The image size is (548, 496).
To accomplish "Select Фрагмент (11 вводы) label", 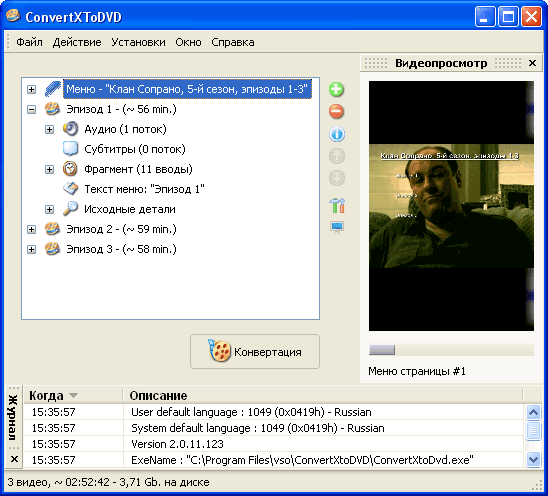I will pyautogui.click(x=138, y=169).
